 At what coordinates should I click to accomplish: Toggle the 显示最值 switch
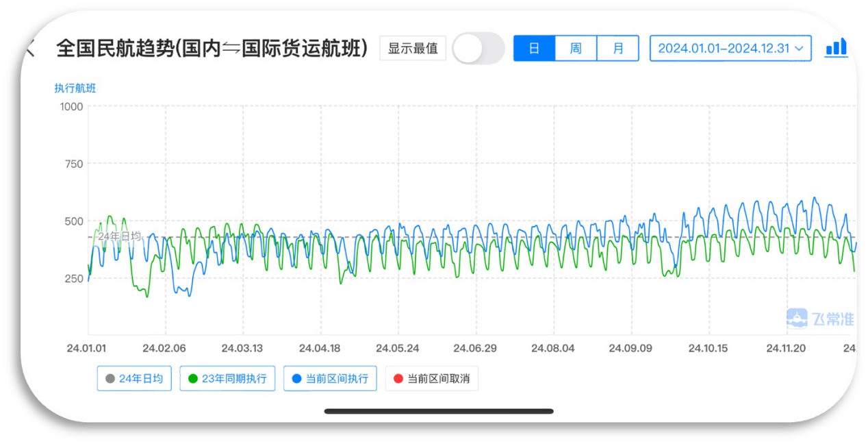tap(478, 49)
